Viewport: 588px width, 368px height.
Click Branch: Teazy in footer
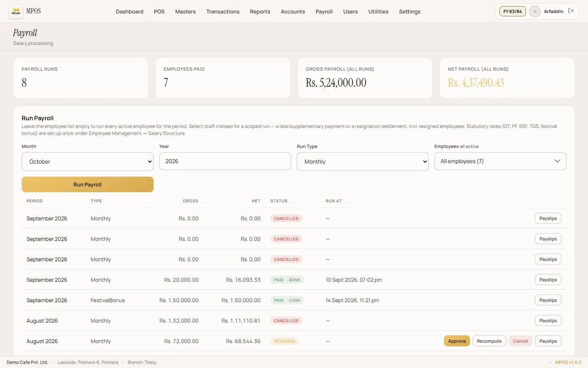tap(142, 362)
